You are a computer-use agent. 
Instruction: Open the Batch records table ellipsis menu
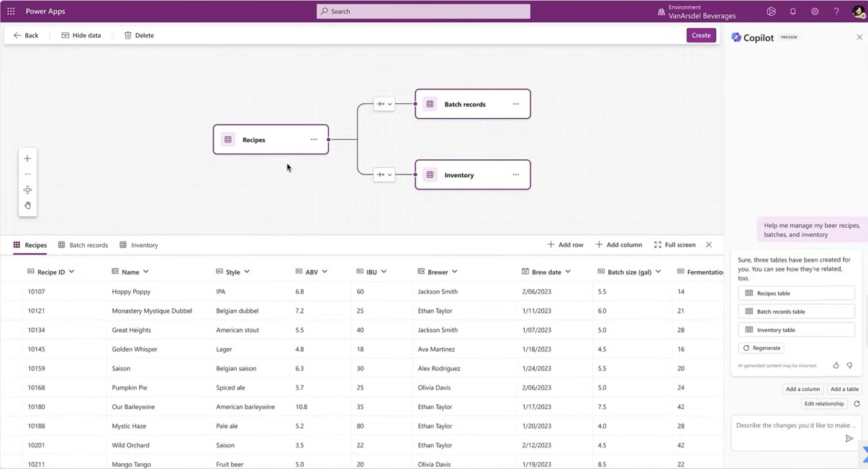tap(515, 104)
